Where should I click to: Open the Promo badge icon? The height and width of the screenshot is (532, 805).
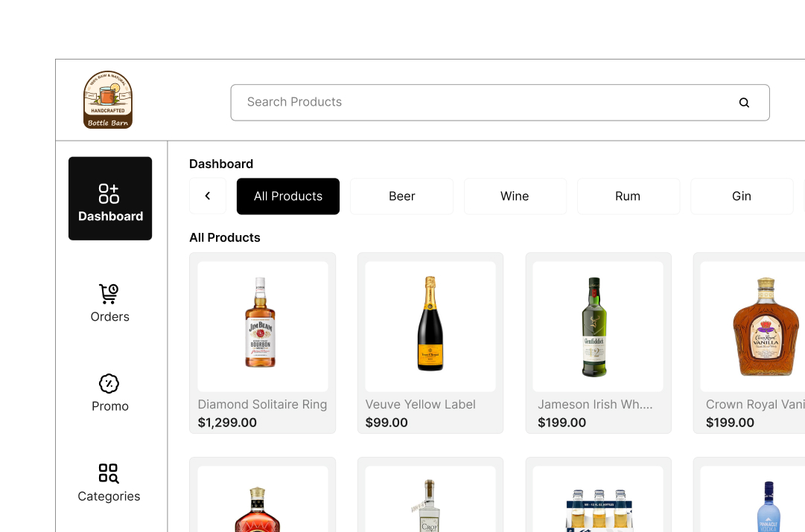(109, 383)
